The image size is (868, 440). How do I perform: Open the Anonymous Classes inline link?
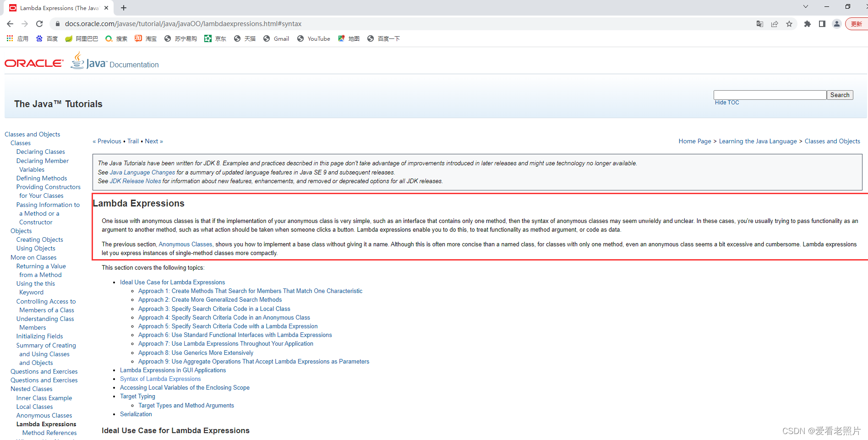186,244
